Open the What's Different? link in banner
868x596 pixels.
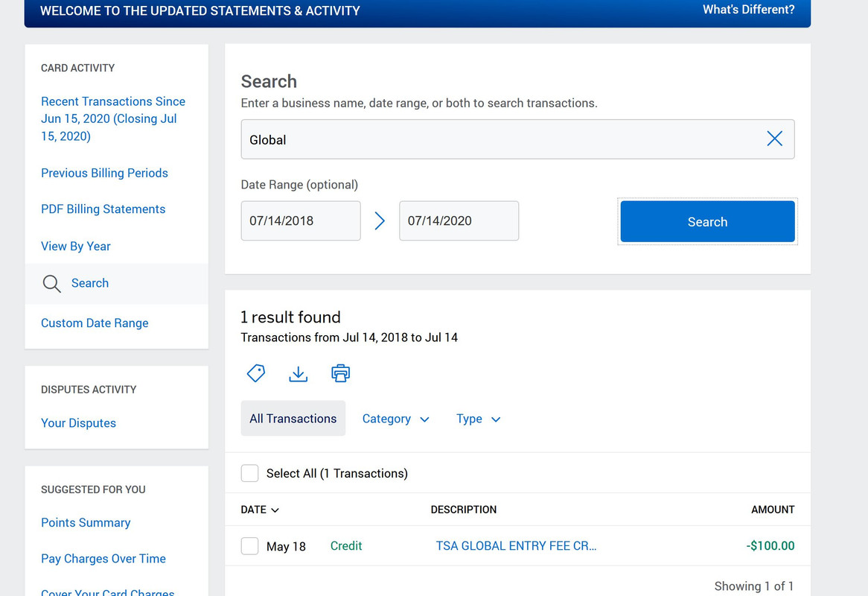coord(748,10)
